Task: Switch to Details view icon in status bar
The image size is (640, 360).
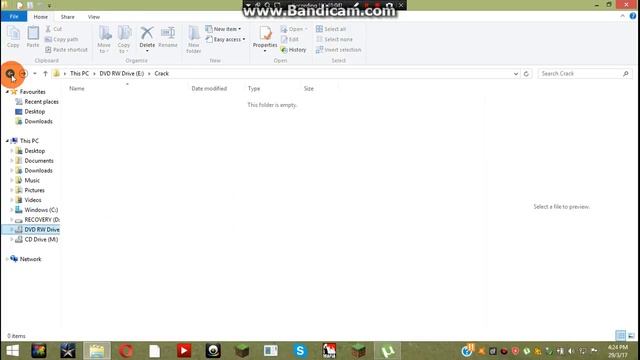Action: (620, 336)
